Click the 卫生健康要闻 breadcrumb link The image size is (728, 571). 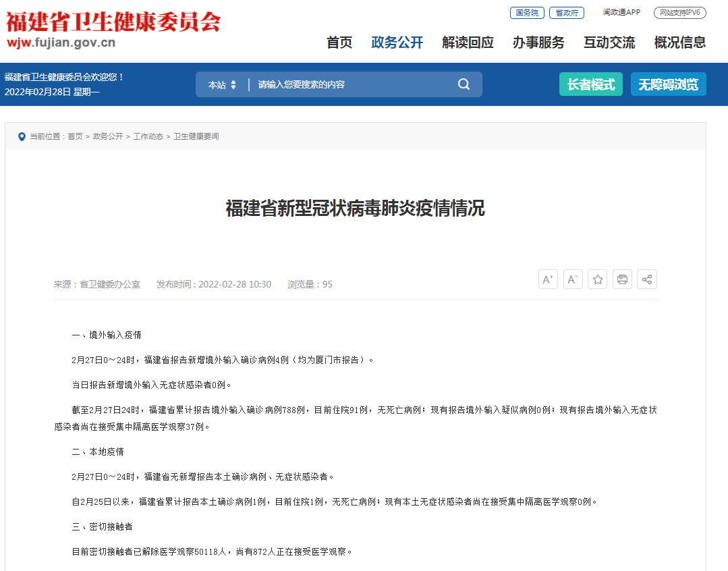[x=196, y=136]
